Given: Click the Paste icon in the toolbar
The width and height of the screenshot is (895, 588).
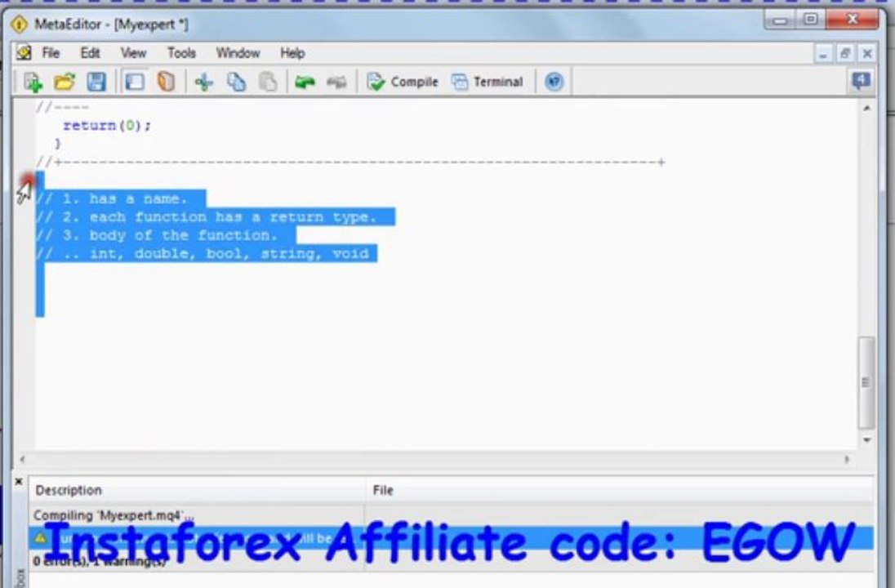Looking at the screenshot, I should click(x=268, y=82).
